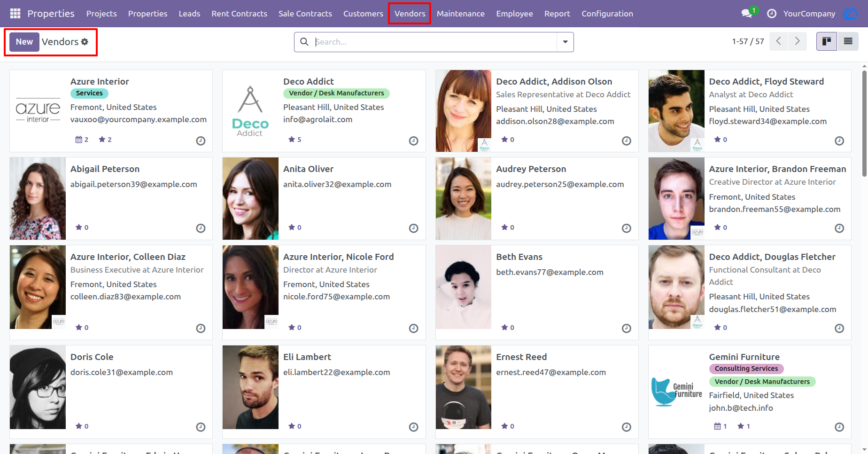Click calendar meetings icon on Gemini Furniture card
The height and width of the screenshot is (454, 868).
click(717, 426)
